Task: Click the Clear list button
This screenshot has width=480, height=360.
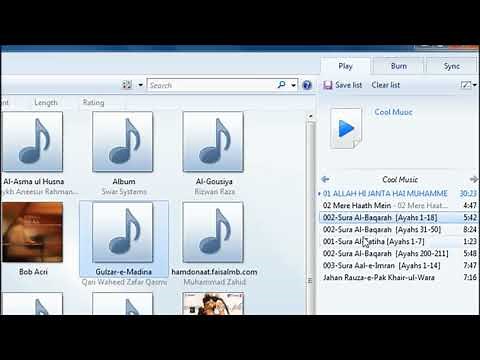Action: pyautogui.click(x=386, y=85)
